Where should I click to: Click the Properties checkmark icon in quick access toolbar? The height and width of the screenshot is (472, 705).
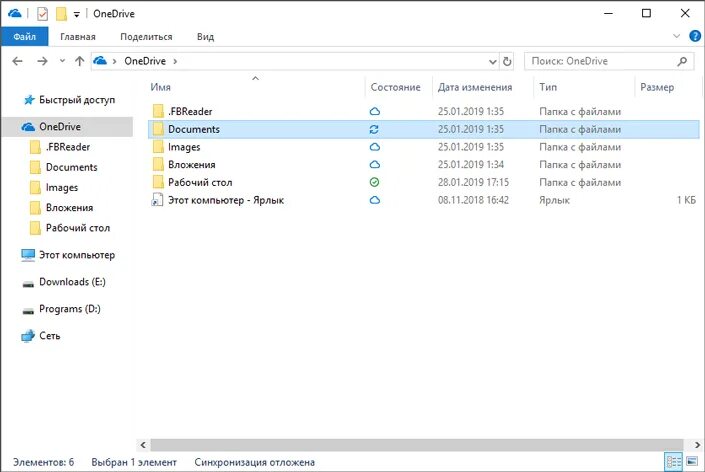pos(42,14)
